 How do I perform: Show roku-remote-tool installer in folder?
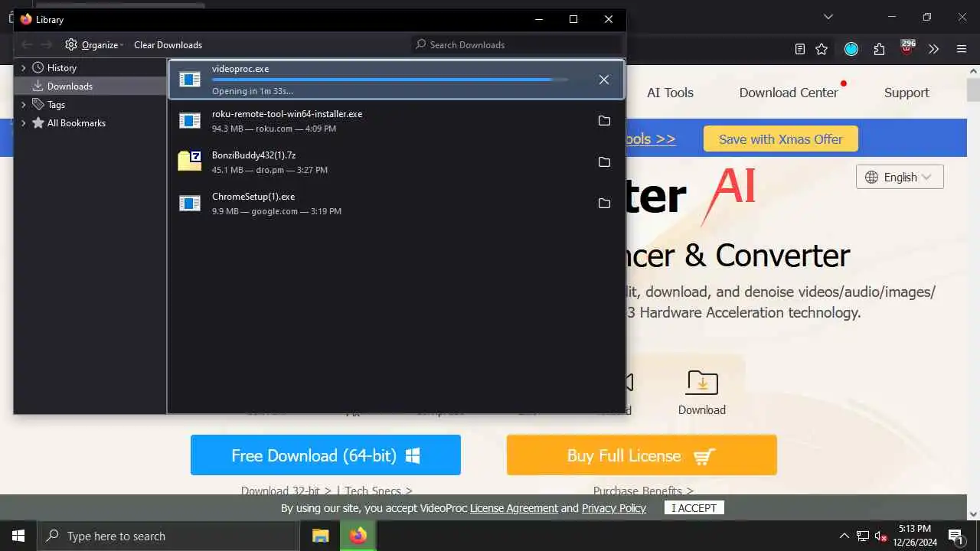coord(604,121)
